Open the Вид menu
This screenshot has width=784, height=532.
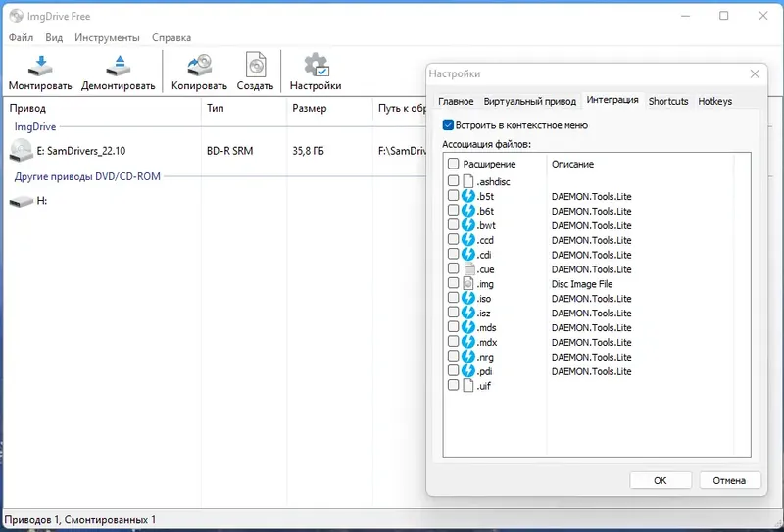54,37
